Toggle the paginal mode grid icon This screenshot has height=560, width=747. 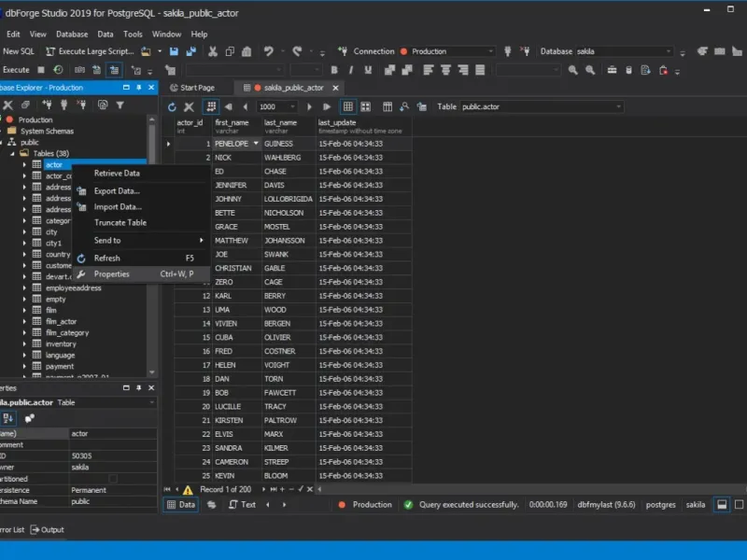[211, 106]
